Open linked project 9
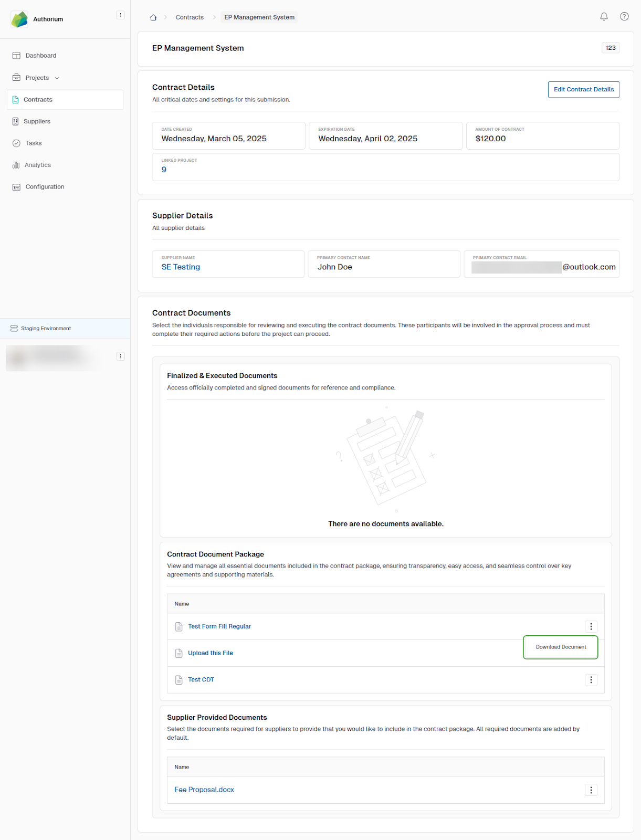 164,170
